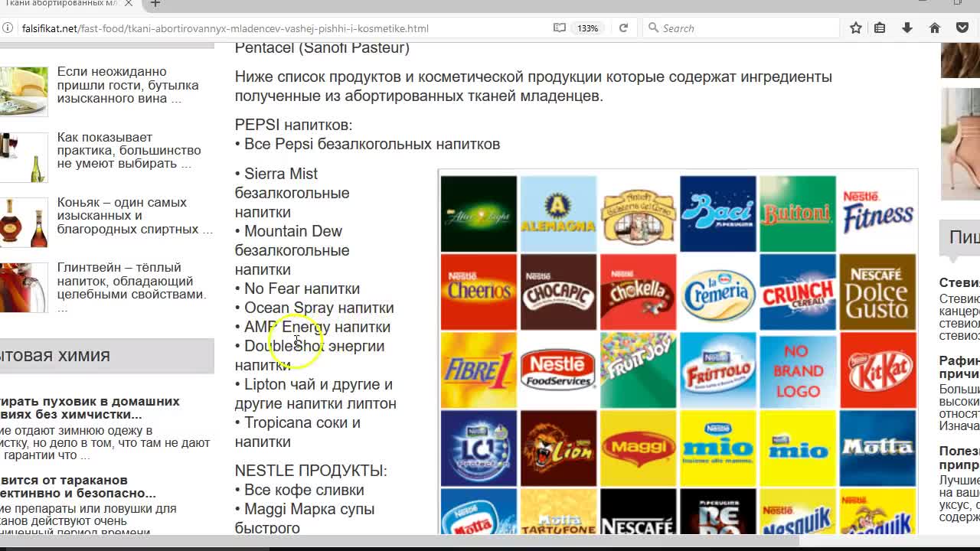Viewport: 980px width, 551px height.
Task: Click the Buitoni logo tile
Action: [x=798, y=214]
